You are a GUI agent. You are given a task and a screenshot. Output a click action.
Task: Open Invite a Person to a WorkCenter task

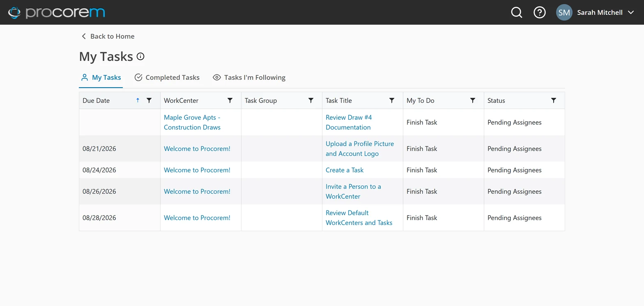pyautogui.click(x=353, y=191)
